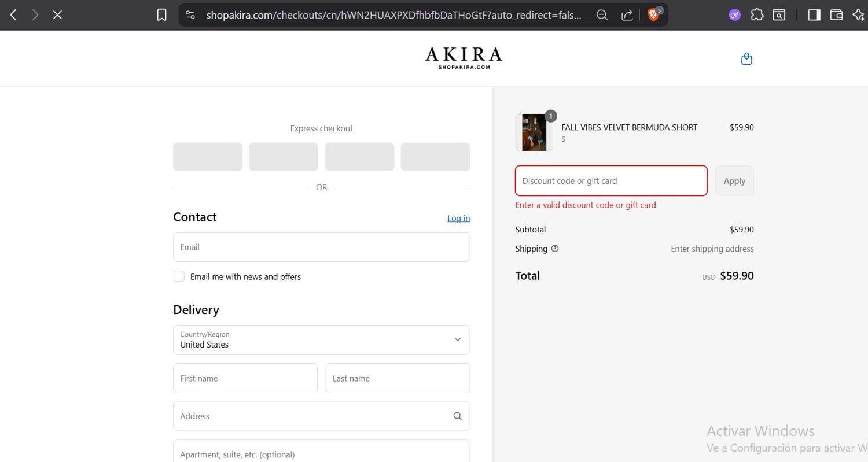
Task: Open site settings icon in address bar
Action: pyautogui.click(x=190, y=15)
